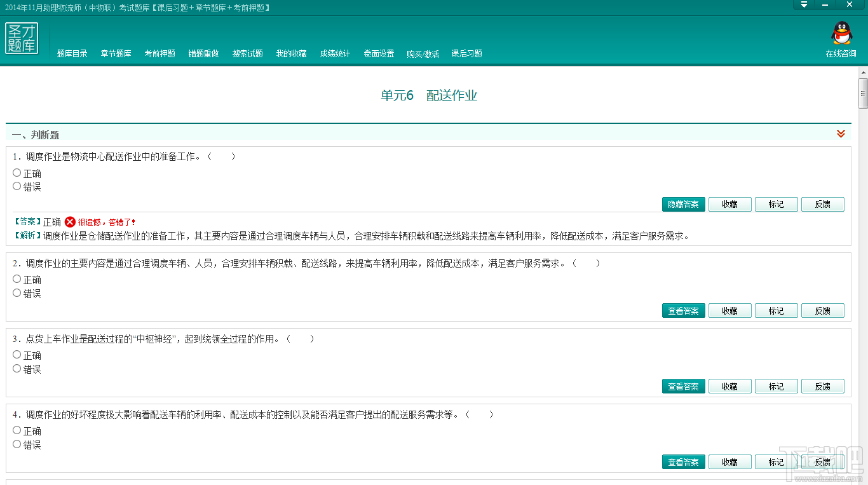Click the 【解析】 explanation text

351,236
